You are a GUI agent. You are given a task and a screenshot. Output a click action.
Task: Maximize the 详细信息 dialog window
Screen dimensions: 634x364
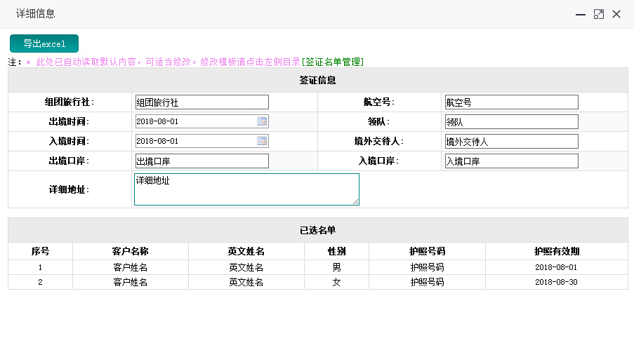click(x=598, y=14)
